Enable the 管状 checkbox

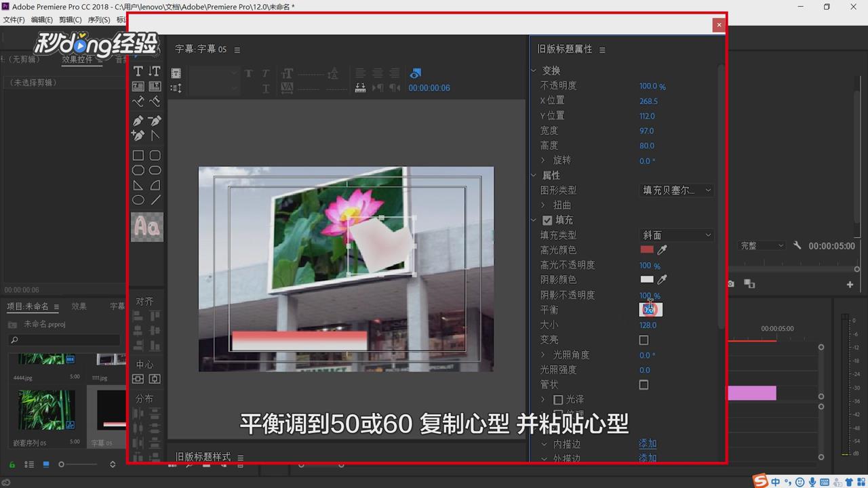(x=644, y=385)
